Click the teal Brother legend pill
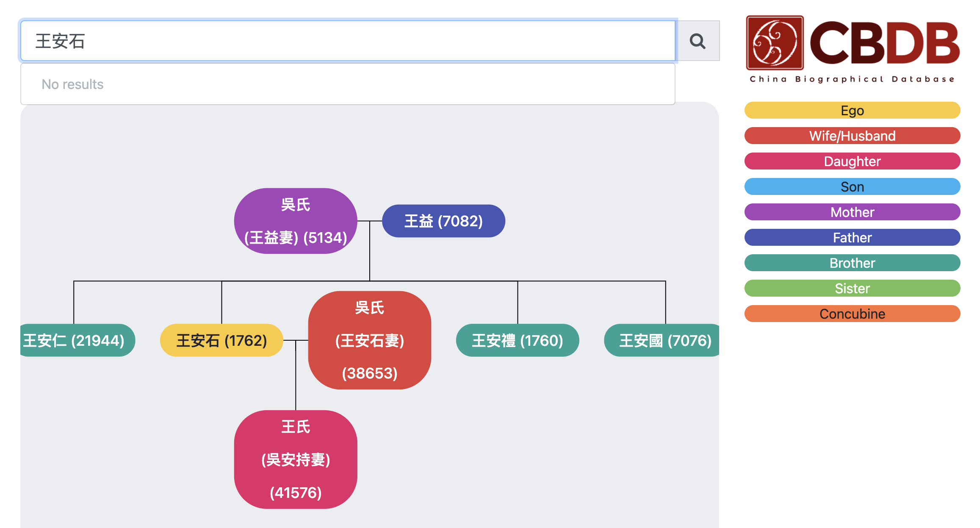The image size is (980, 528). [852, 263]
